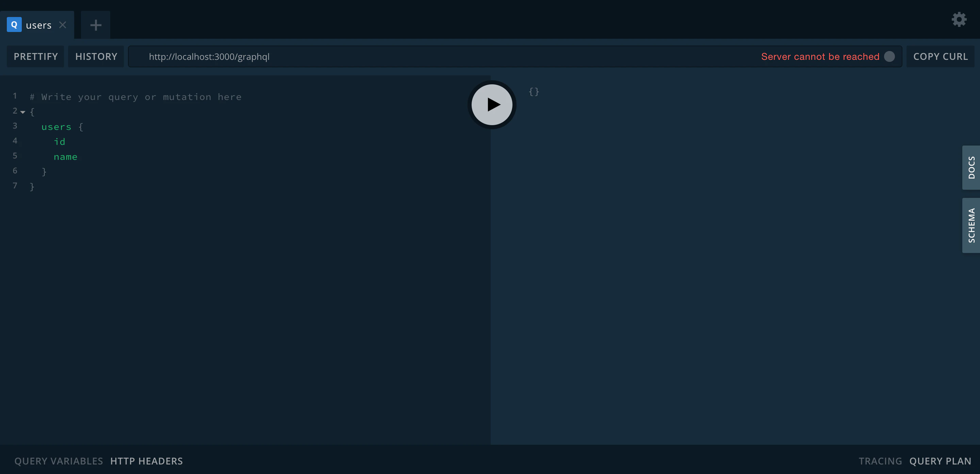This screenshot has width=980, height=474.
Task: Close the users tab
Action: tap(63, 25)
